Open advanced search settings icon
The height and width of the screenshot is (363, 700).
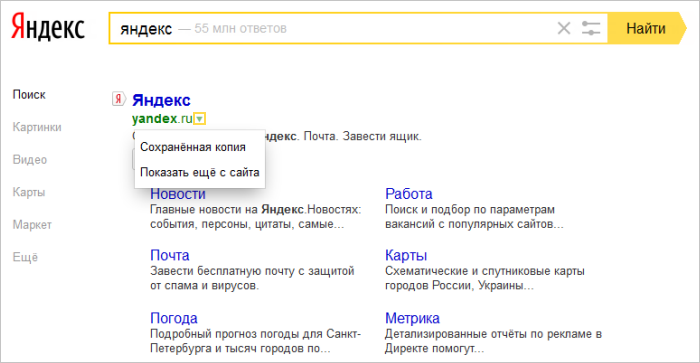click(591, 29)
